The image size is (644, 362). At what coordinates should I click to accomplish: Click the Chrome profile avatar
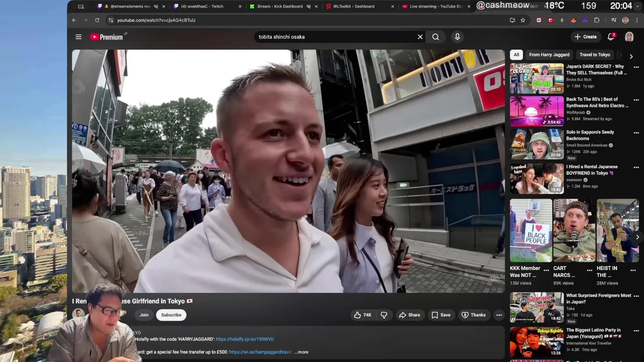pyautogui.click(x=625, y=20)
